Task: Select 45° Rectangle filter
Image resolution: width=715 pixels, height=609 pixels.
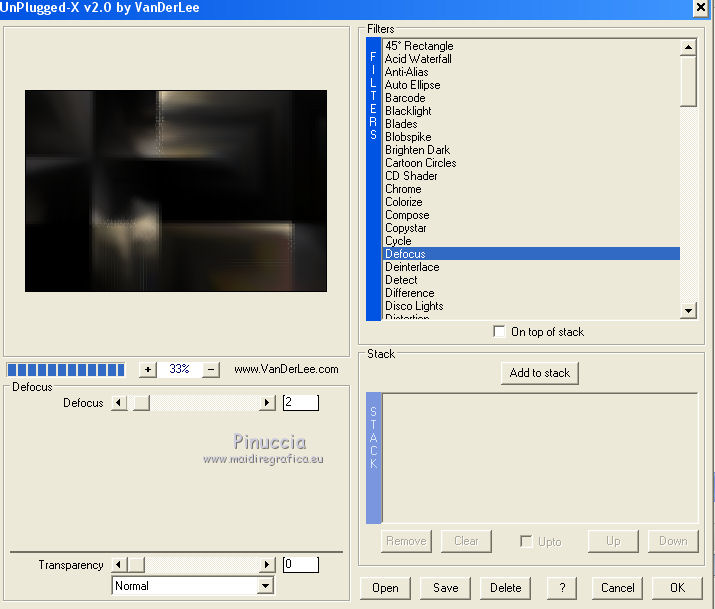Action: click(x=531, y=46)
